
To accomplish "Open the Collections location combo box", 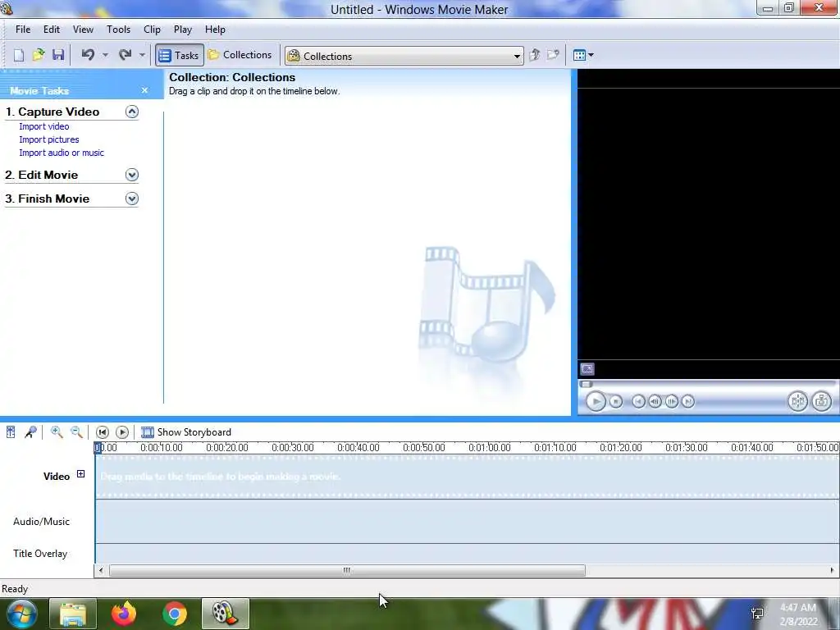I will pyautogui.click(x=404, y=56).
